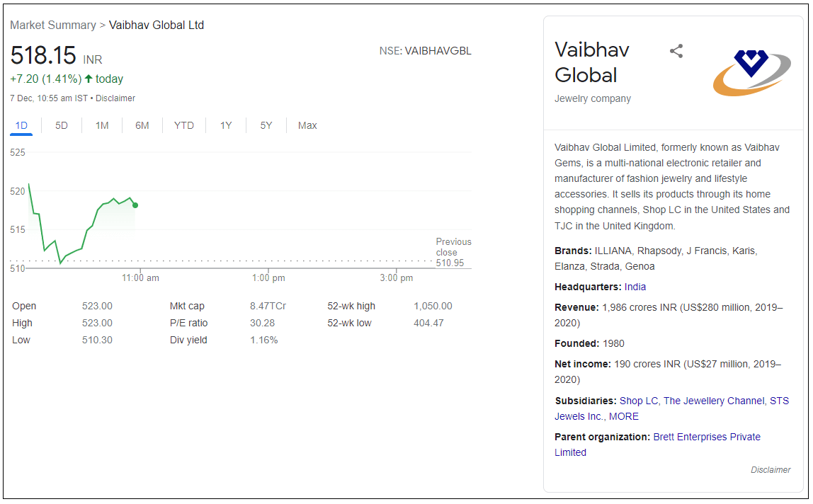The image size is (813, 504).
Task: Open The Jewellery Channel link
Action: pyautogui.click(x=714, y=401)
